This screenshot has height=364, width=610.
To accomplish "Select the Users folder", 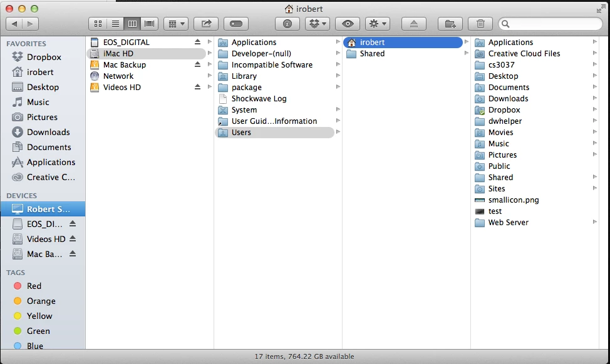I will click(x=274, y=133).
